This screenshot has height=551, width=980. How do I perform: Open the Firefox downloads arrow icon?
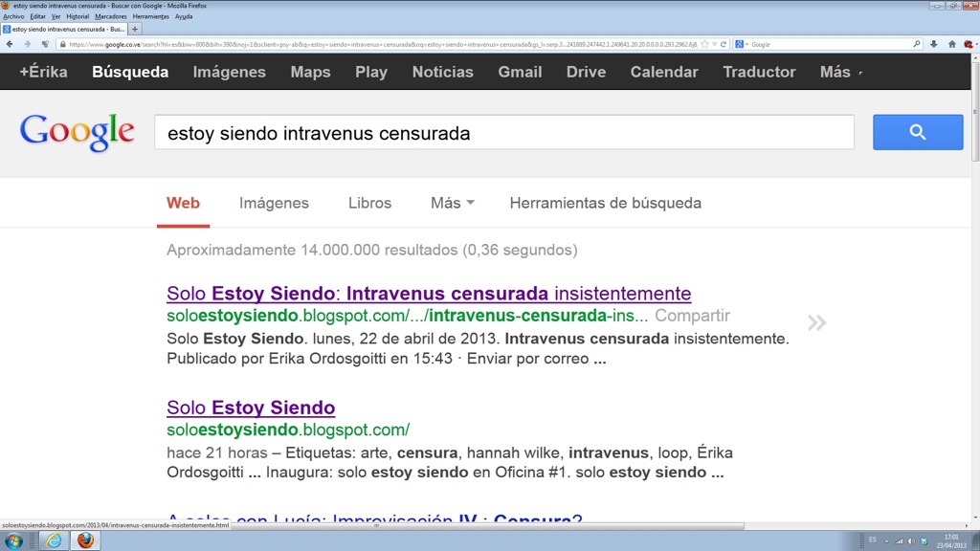click(934, 44)
